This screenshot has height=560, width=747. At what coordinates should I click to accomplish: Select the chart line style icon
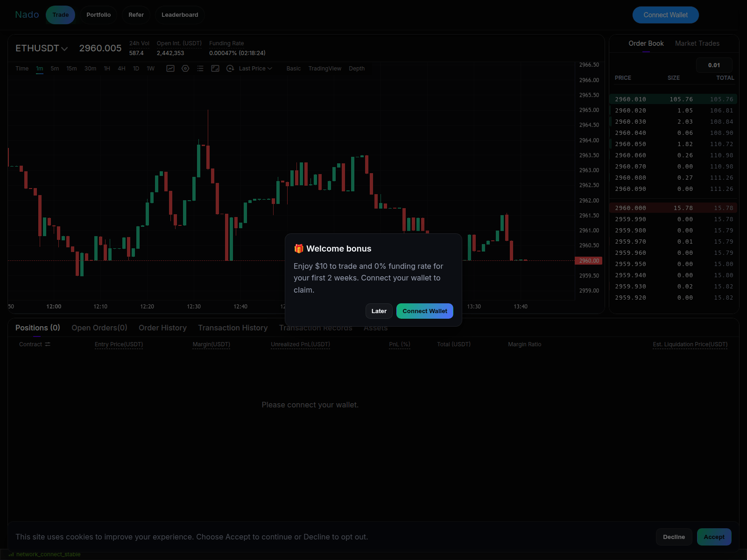(170, 68)
